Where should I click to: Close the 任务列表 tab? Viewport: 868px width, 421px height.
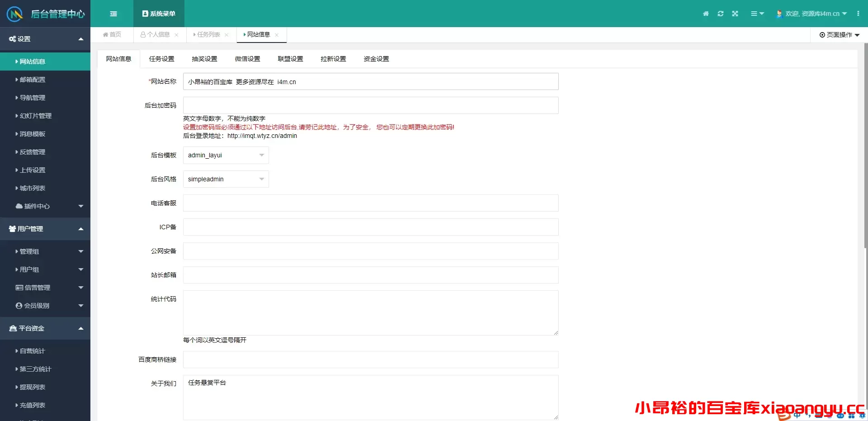click(227, 35)
